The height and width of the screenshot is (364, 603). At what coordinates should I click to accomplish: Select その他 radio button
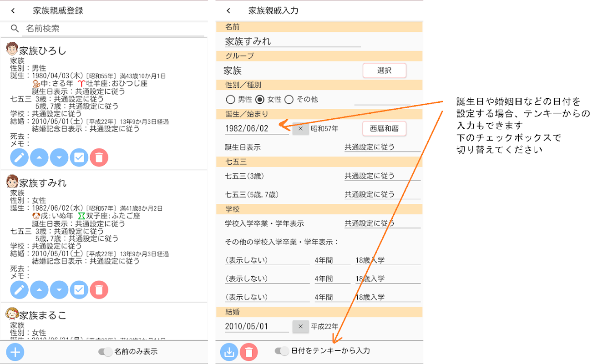tap(289, 99)
